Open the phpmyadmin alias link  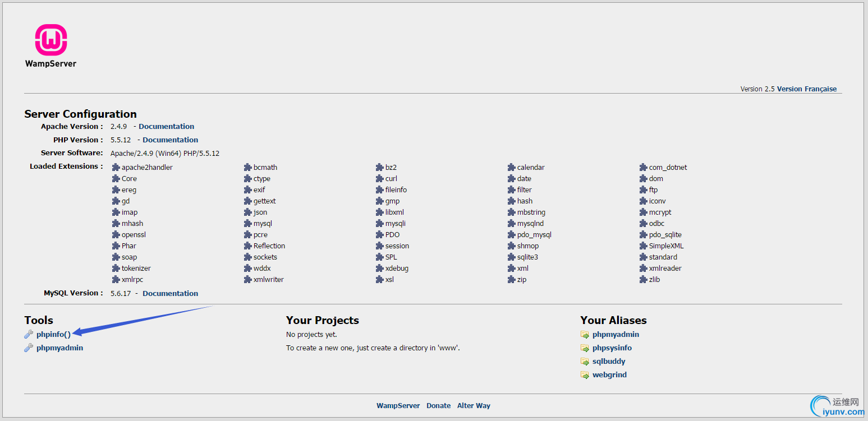coord(616,335)
